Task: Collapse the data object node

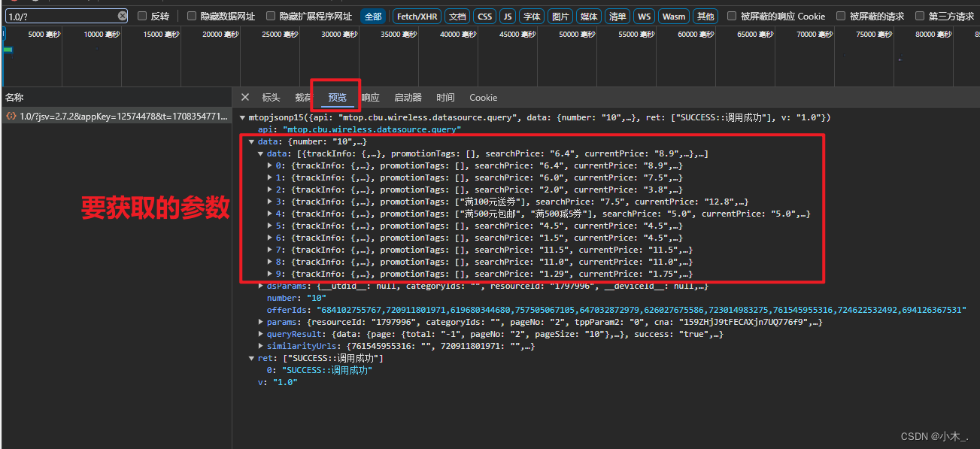Action: click(251, 141)
